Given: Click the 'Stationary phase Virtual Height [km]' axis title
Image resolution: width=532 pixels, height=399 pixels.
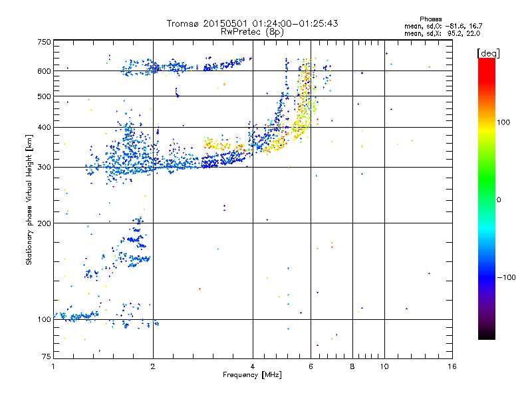Looking at the screenshot, I should [x=29, y=199].
